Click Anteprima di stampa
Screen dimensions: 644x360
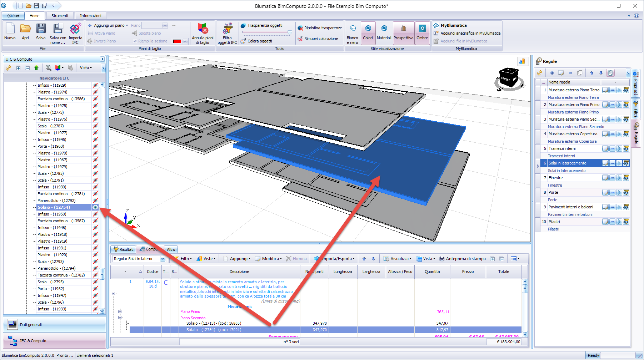pos(462,259)
